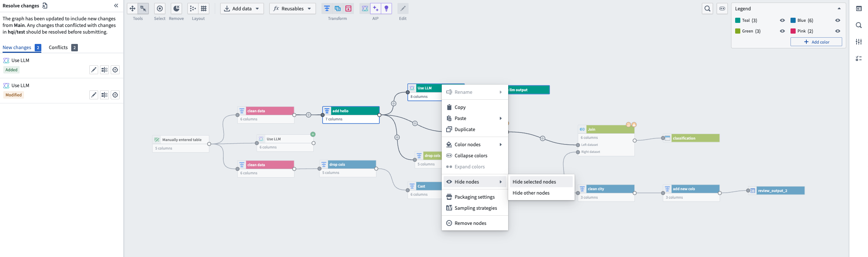This screenshot has height=257, width=868.
Task: Click the Edit pencil toolbar icon
Action: pos(403,8)
